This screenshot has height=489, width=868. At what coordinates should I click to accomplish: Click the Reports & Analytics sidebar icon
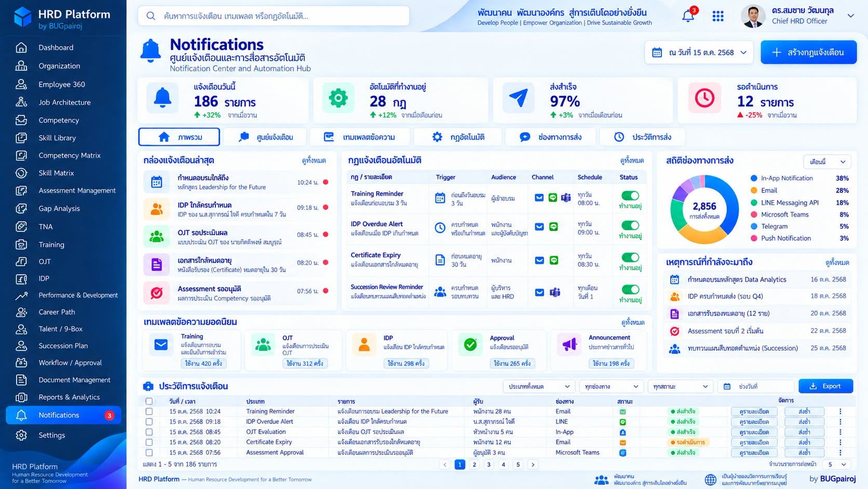[21, 398]
